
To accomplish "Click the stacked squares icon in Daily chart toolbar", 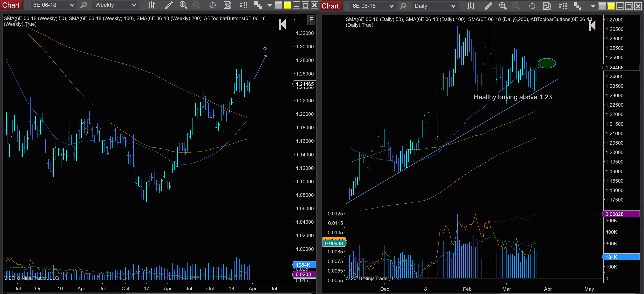I will pyautogui.click(x=577, y=6).
